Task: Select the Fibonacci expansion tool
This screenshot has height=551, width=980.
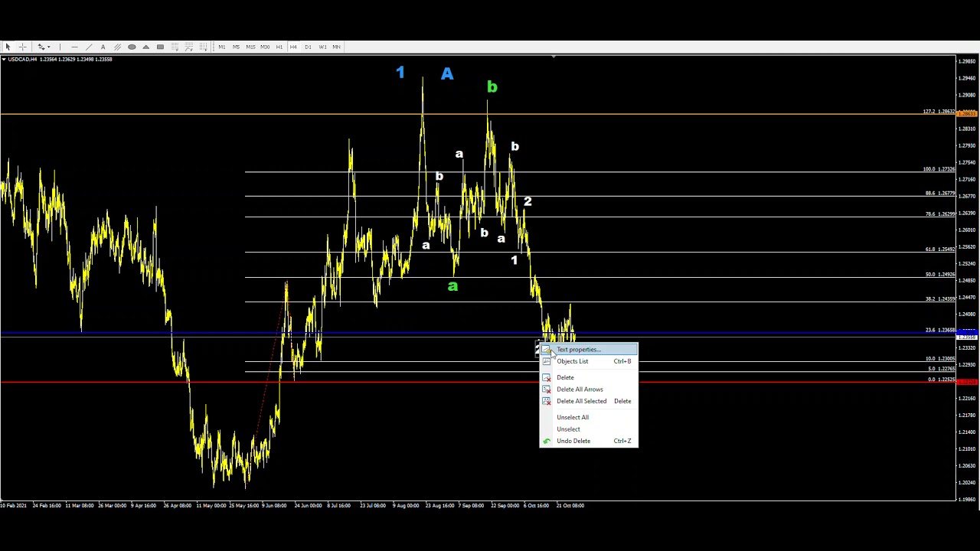Action: [189, 47]
